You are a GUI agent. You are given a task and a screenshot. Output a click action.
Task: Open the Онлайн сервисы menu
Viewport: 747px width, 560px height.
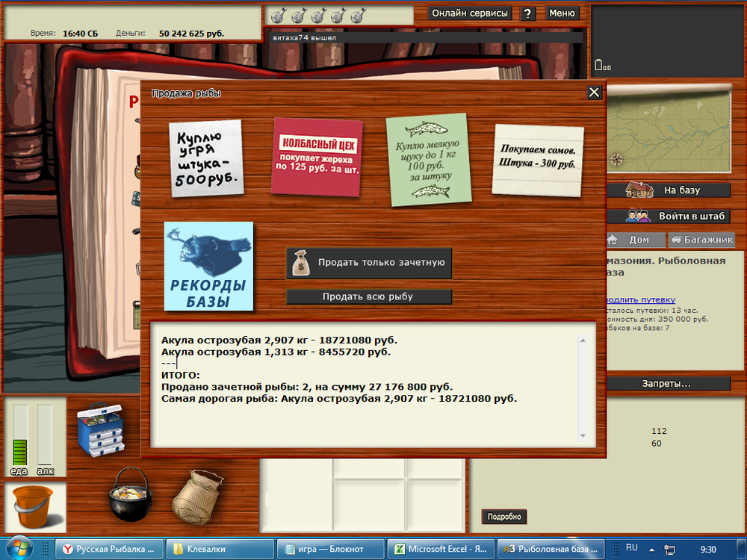(471, 13)
